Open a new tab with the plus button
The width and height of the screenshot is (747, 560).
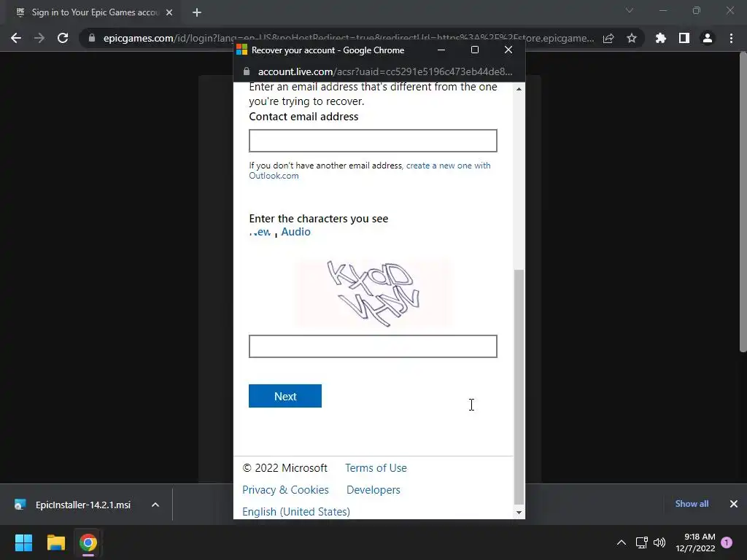tap(197, 12)
